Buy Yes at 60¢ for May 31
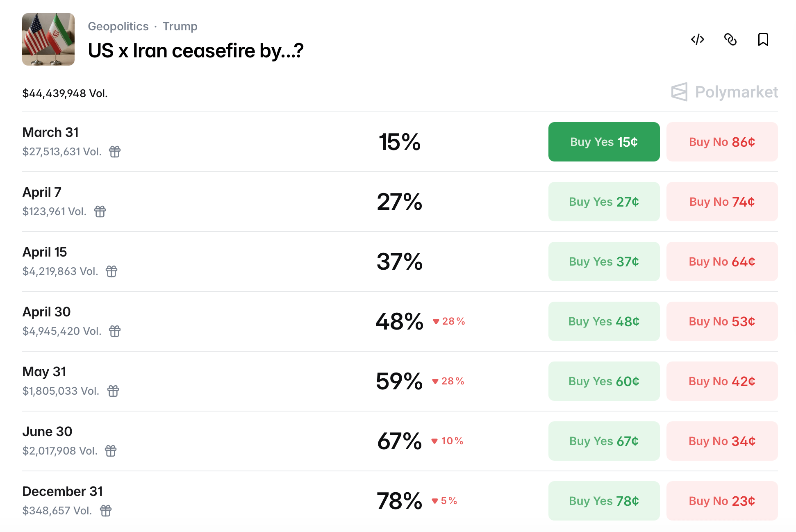 (x=604, y=381)
